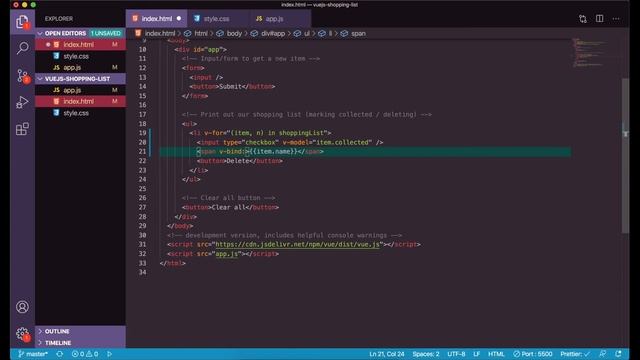Synchronize changes icon in status bar
This screenshot has width=640, height=360.
60,354
